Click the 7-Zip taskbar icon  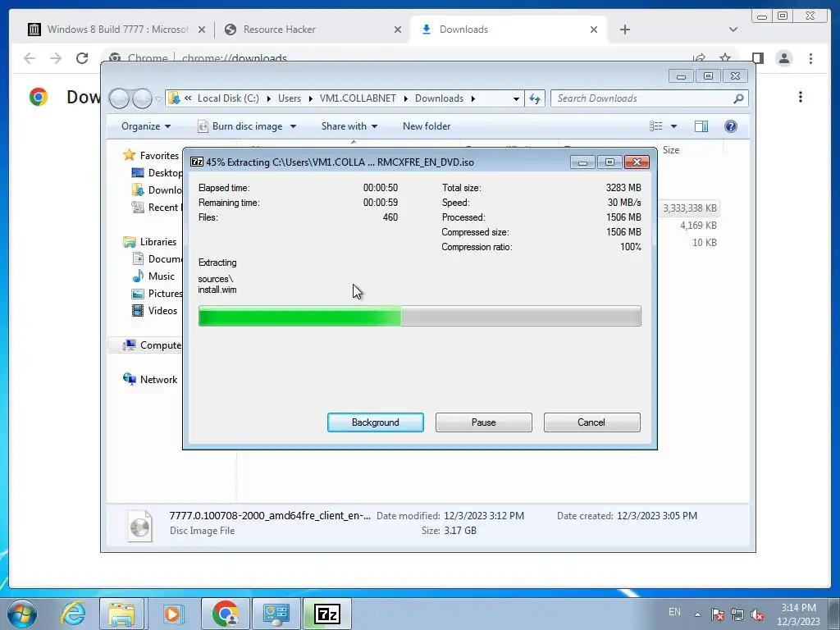pyautogui.click(x=327, y=614)
